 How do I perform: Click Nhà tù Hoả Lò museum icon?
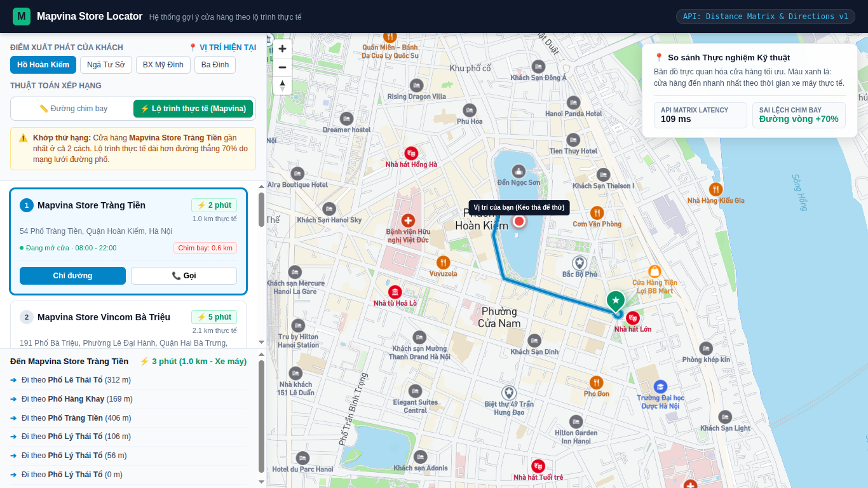click(x=395, y=292)
